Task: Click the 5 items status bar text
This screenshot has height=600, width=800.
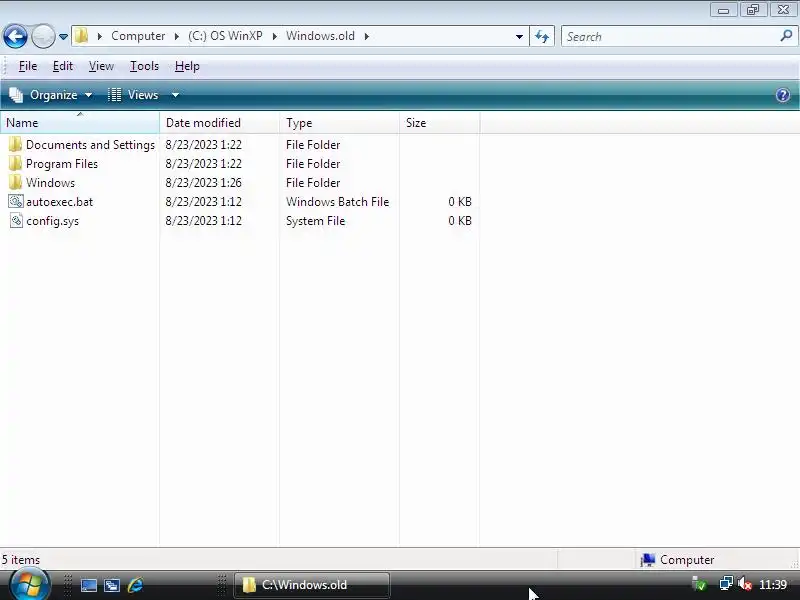Action: (20, 560)
